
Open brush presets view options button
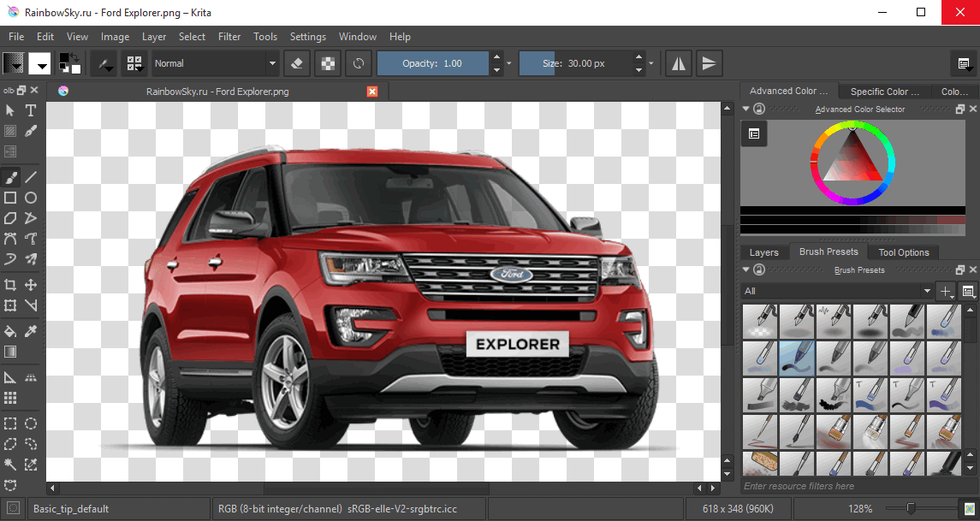click(968, 291)
